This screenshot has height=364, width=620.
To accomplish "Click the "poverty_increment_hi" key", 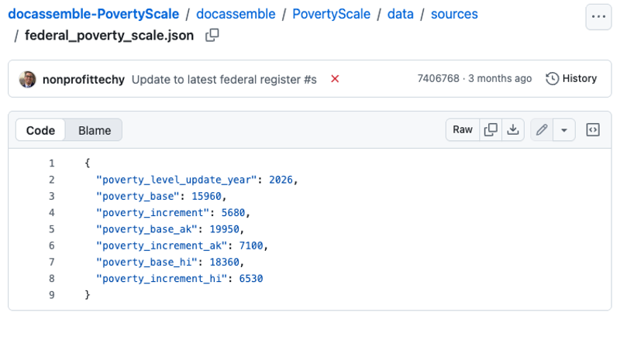I will coord(162,279).
